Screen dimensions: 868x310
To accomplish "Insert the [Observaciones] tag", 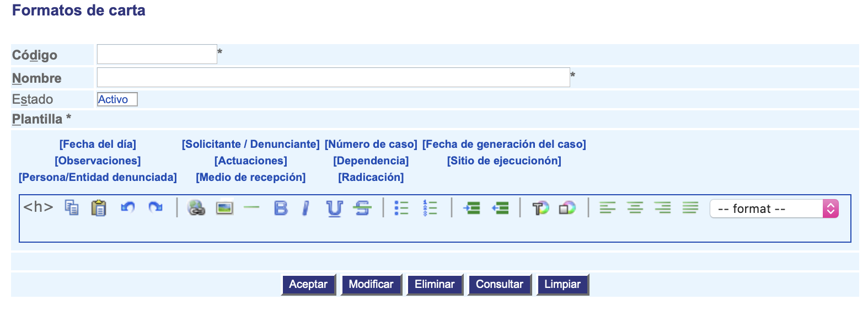I will [98, 161].
